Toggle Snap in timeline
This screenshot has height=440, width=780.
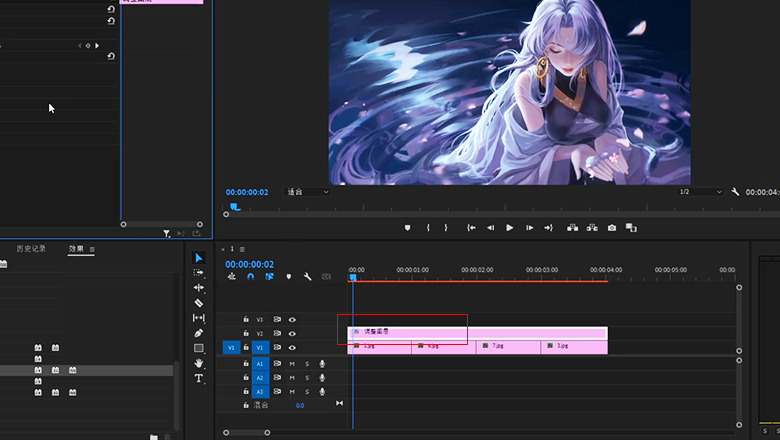click(250, 276)
